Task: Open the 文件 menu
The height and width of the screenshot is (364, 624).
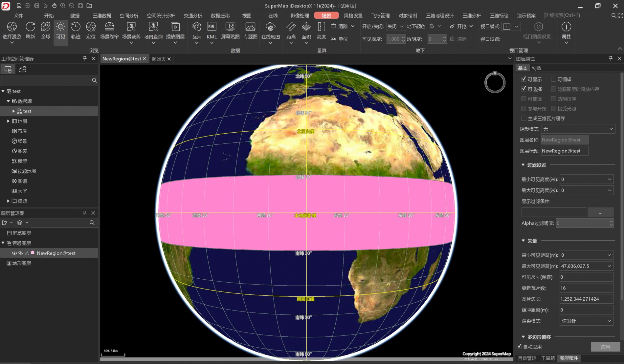Action: tap(18, 15)
